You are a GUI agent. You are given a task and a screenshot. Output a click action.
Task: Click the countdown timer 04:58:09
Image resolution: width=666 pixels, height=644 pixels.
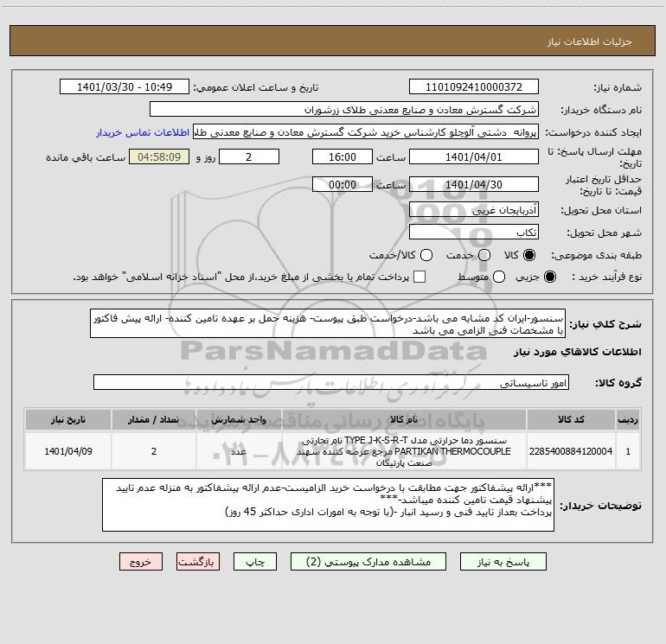pos(159,156)
